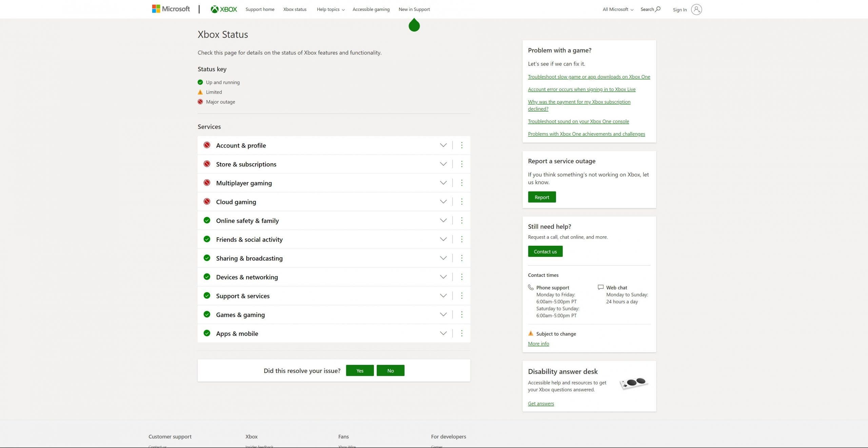Expand the Cloud gaming service
The image size is (868, 448).
pyautogui.click(x=443, y=202)
